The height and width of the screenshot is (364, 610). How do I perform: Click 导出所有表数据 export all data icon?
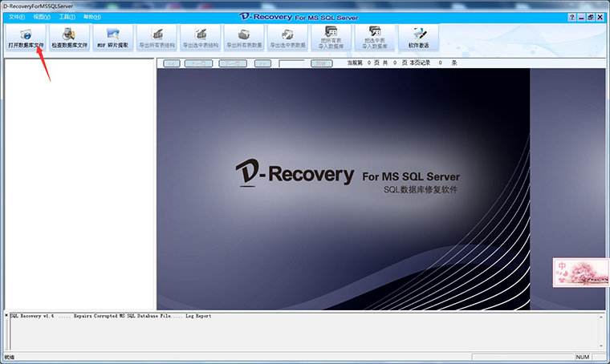[x=244, y=38]
